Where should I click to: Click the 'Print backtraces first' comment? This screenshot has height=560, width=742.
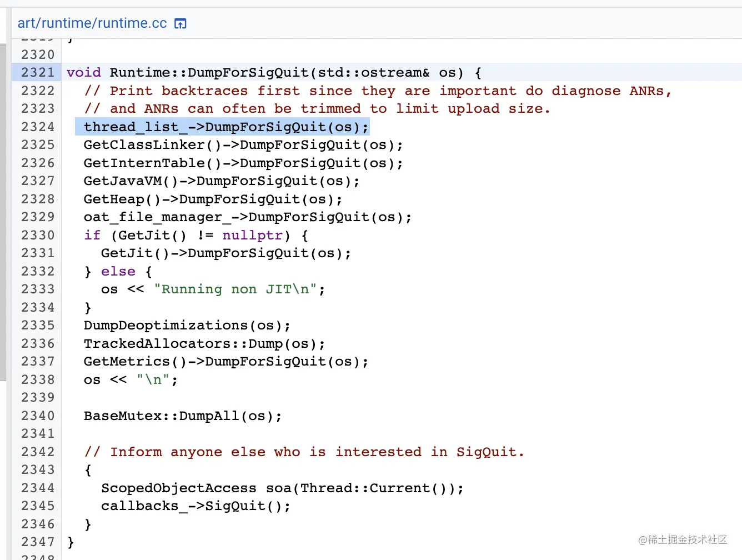(378, 91)
